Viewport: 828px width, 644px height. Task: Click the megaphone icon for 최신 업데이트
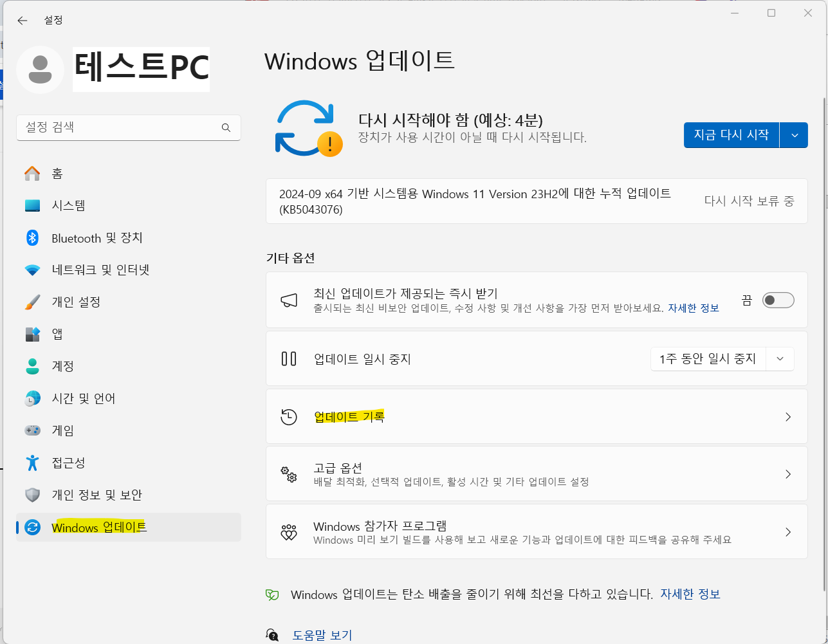[289, 300]
